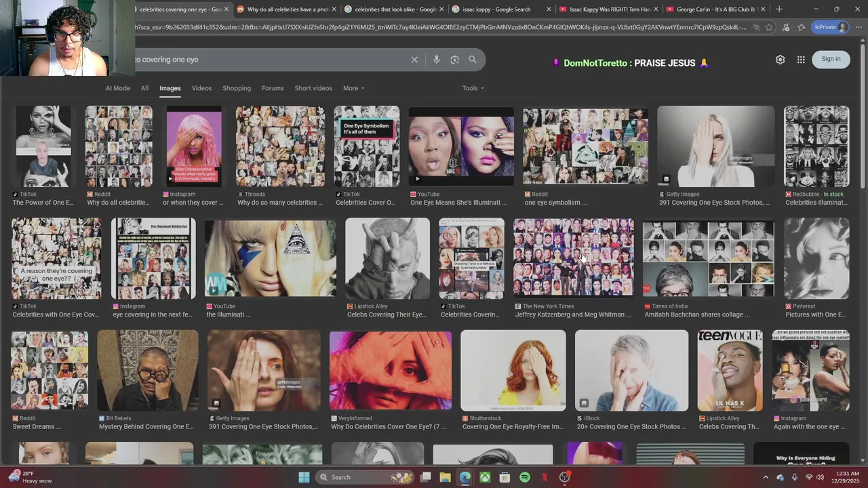Open Google Lens image search icon

click(454, 60)
